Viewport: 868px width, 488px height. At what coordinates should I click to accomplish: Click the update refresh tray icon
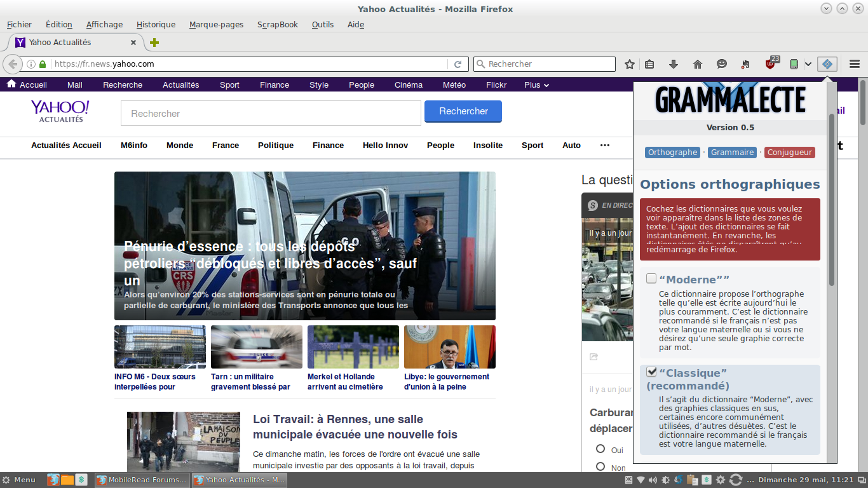(x=736, y=480)
